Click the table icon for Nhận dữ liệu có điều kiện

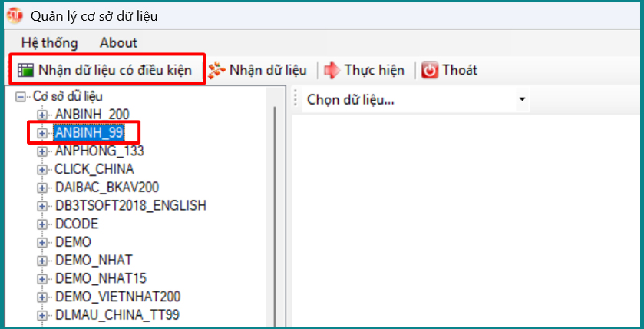click(26, 70)
